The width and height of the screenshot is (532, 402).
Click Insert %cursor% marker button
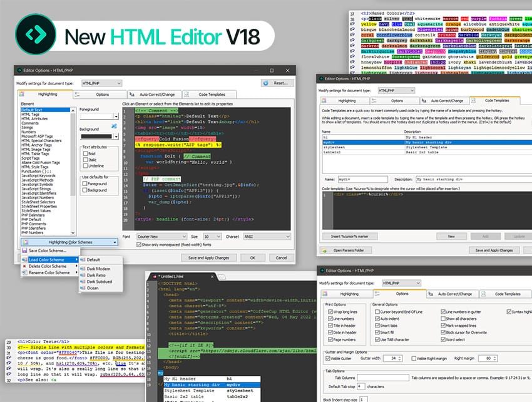(350, 236)
